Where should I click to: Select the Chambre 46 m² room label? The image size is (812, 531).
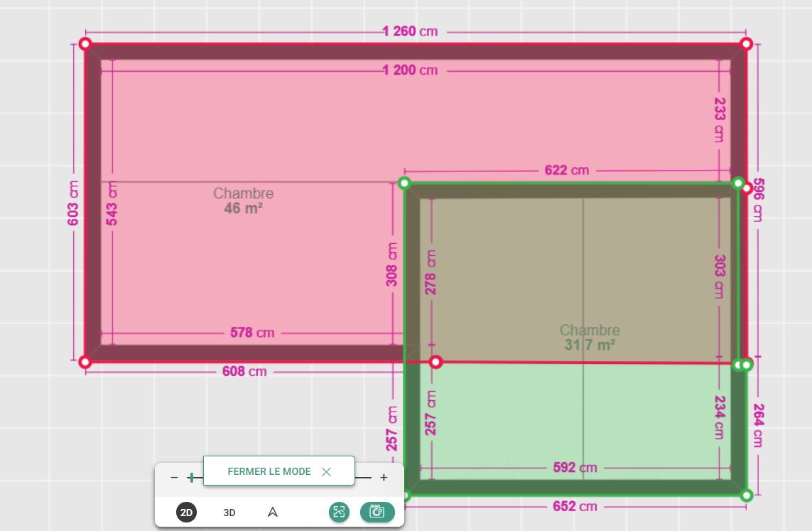click(x=244, y=200)
